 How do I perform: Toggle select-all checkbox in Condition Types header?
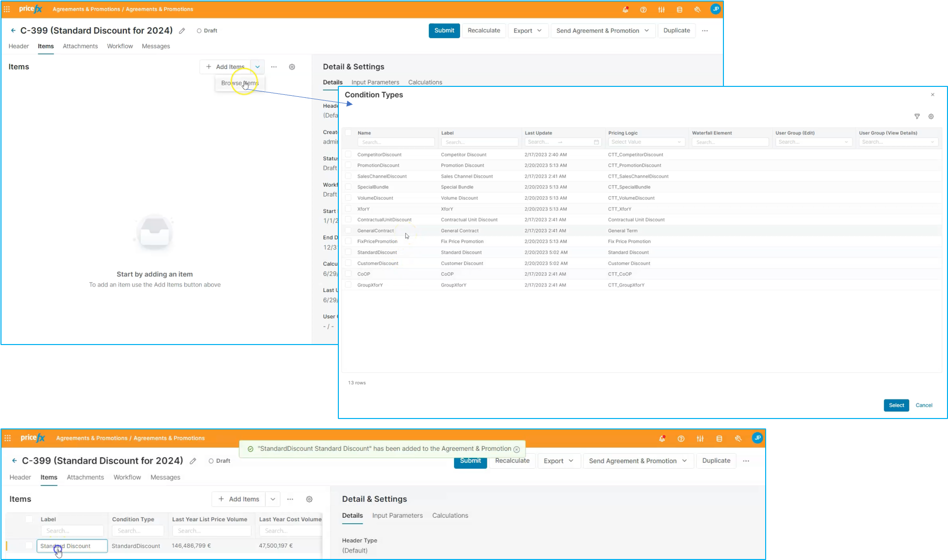[x=348, y=133]
